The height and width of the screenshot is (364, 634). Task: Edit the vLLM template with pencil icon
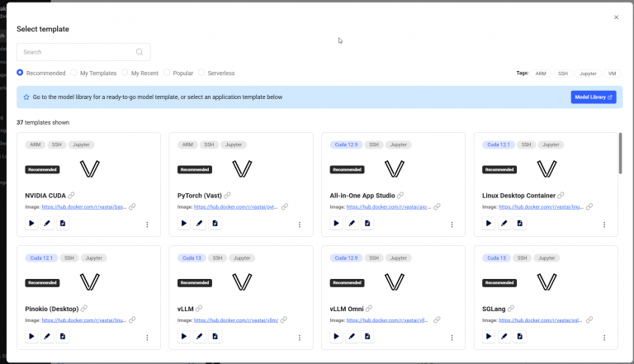199,337
